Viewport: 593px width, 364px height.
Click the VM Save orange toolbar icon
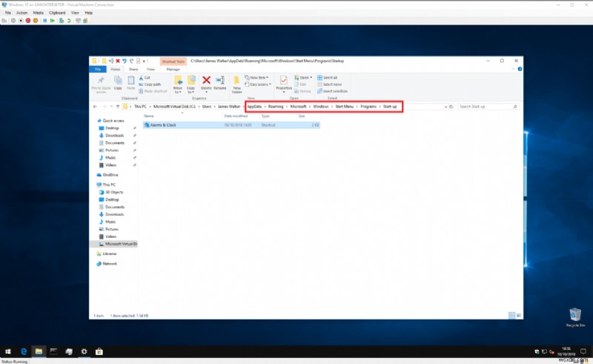(x=36, y=21)
